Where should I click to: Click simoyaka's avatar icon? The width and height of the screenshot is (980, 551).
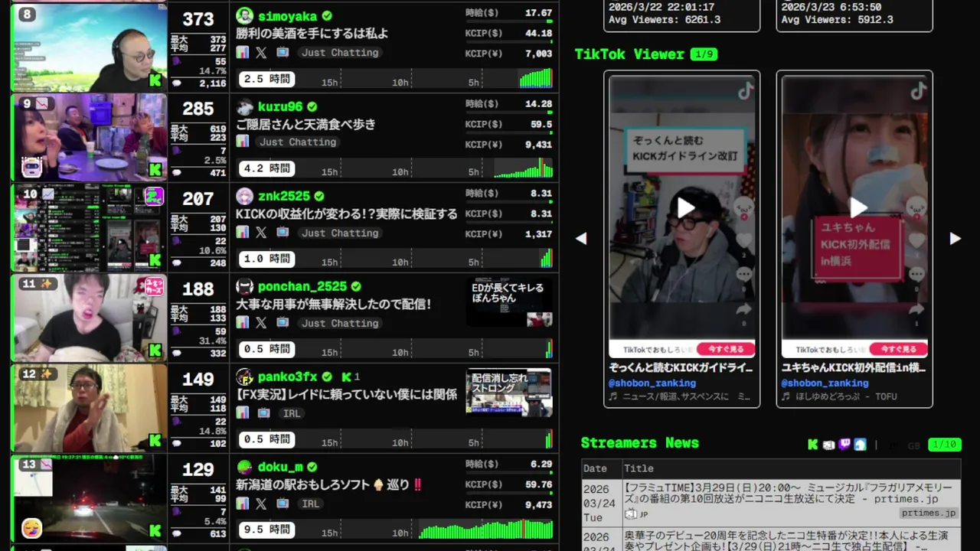[x=244, y=16]
